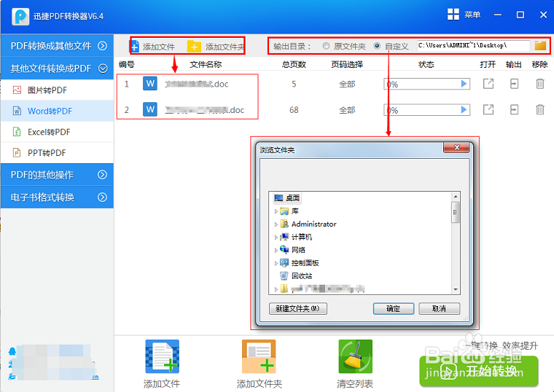Click the green 开始转换 button
554x392 pixels.
479,372
